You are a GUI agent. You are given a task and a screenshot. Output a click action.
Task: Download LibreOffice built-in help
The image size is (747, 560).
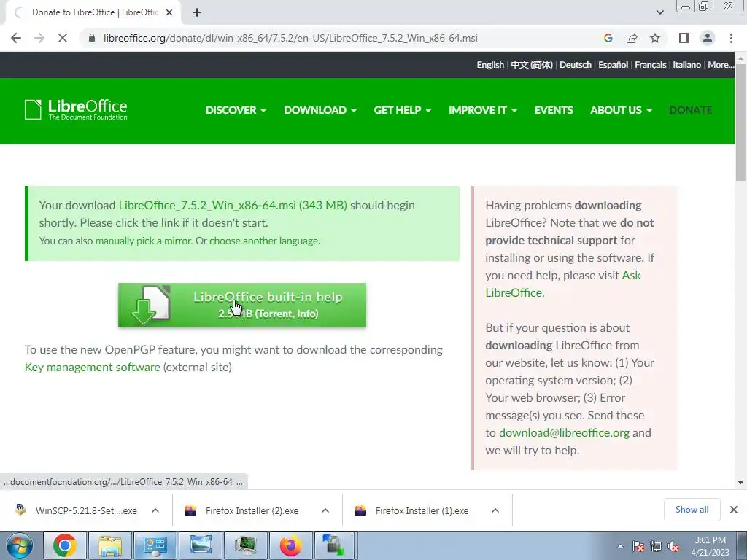[242, 305]
